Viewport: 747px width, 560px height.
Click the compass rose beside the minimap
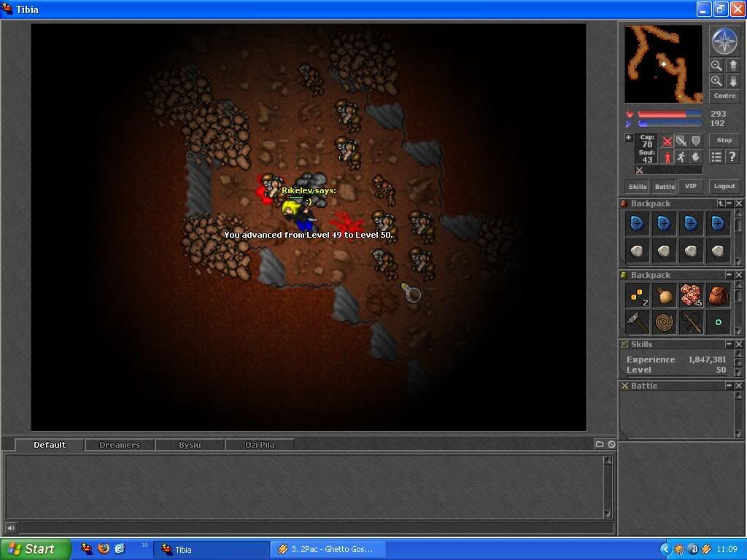pos(724,42)
